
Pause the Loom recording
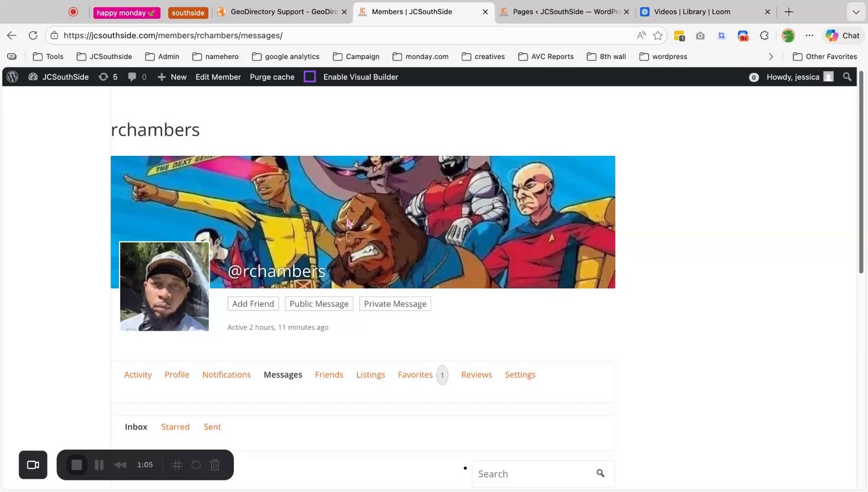(99, 465)
